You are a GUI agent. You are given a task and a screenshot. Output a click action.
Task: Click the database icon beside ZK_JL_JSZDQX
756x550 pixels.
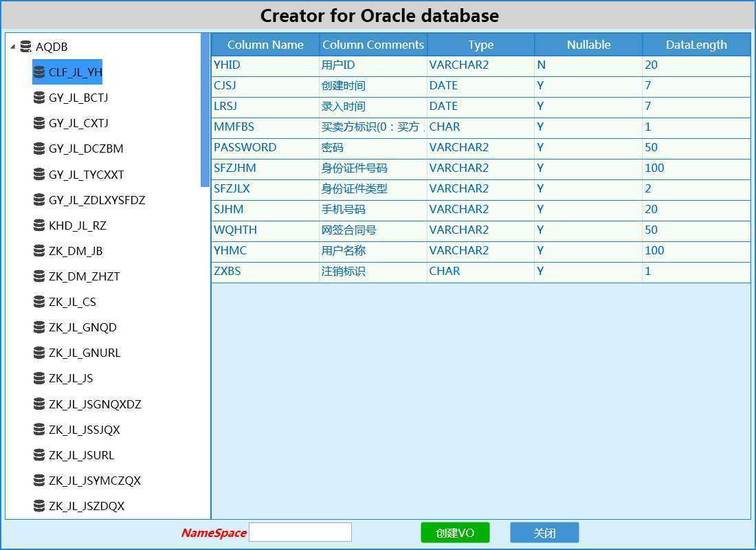(x=39, y=505)
